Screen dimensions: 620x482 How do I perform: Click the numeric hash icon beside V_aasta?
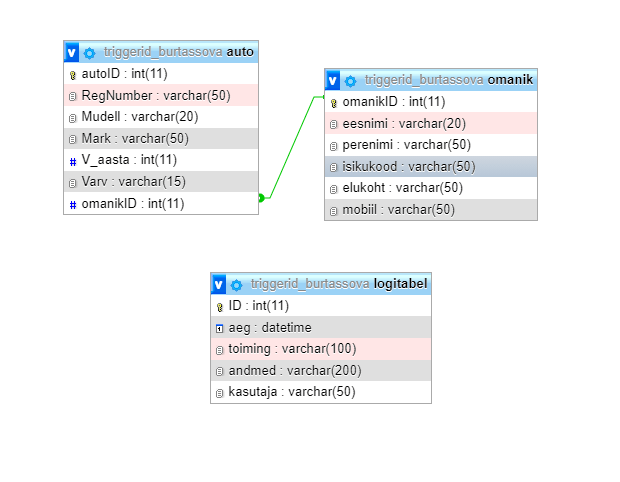pyautogui.click(x=73, y=161)
